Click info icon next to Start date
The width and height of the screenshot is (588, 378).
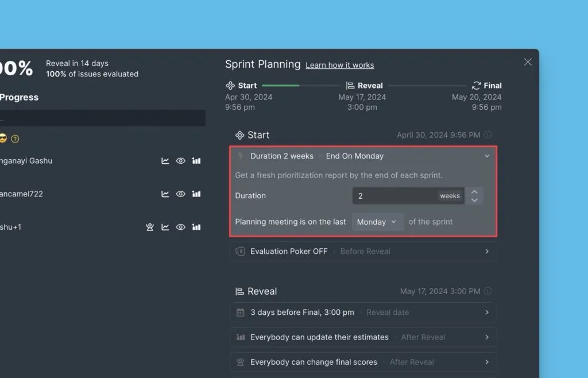(488, 135)
